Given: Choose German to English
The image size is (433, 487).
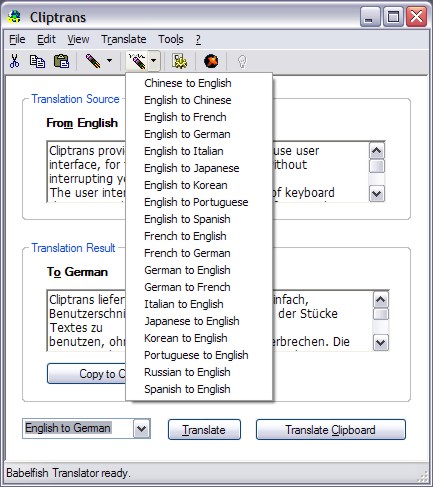Looking at the screenshot, I should [199, 270].
